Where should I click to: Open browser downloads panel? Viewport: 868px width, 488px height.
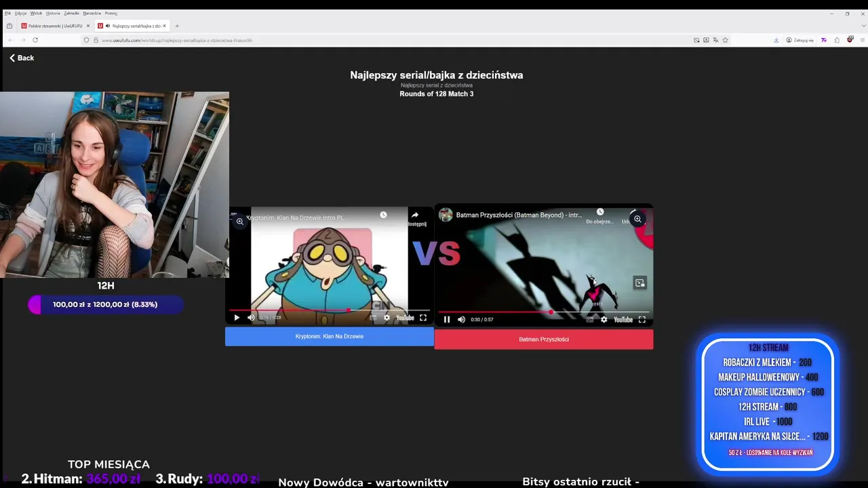pyautogui.click(x=776, y=40)
